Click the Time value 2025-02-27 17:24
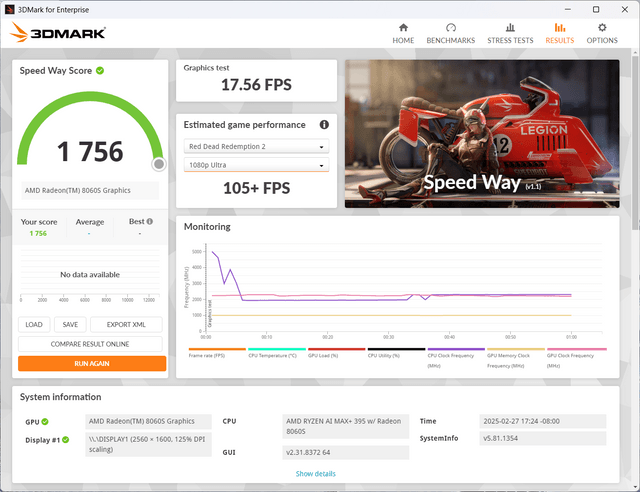This screenshot has width=640, height=492. tap(542, 421)
